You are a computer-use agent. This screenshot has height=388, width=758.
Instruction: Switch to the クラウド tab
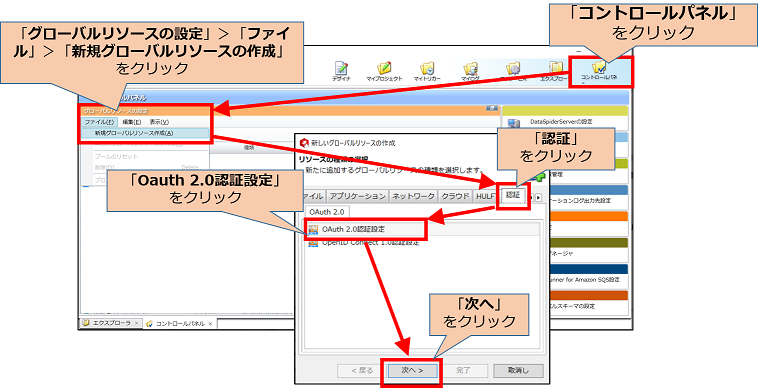click(455, 196)
